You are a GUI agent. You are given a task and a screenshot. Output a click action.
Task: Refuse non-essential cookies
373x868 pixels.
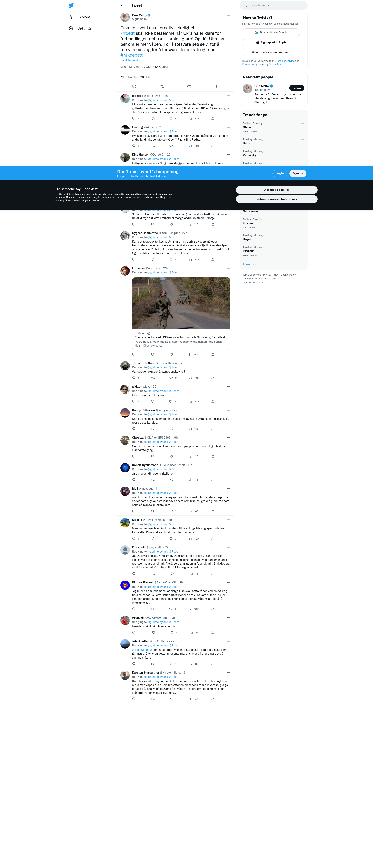(x=277, y=199)
